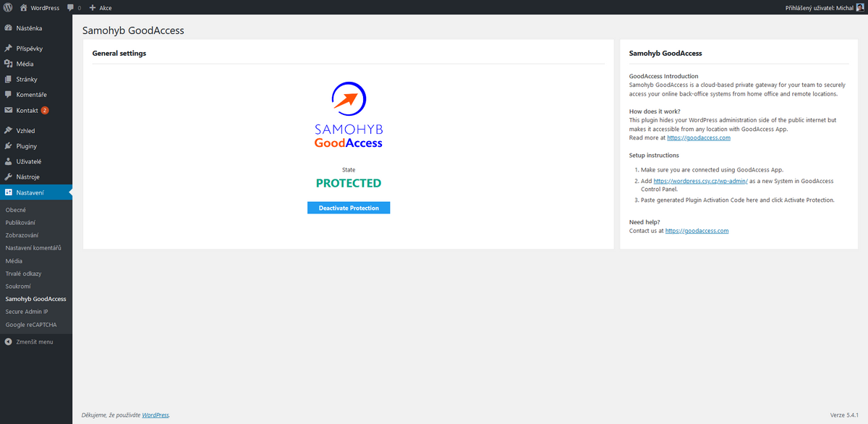Open WordPress link in footer
The height and width of the screenshot is (424, 868).
156,415
